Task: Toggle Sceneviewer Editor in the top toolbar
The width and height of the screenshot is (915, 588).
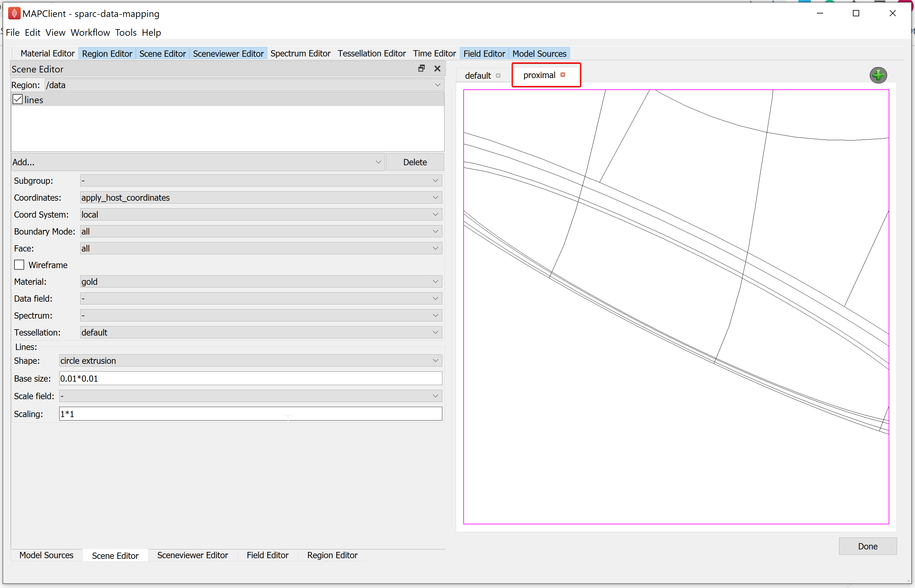Action: coord(228,53)
